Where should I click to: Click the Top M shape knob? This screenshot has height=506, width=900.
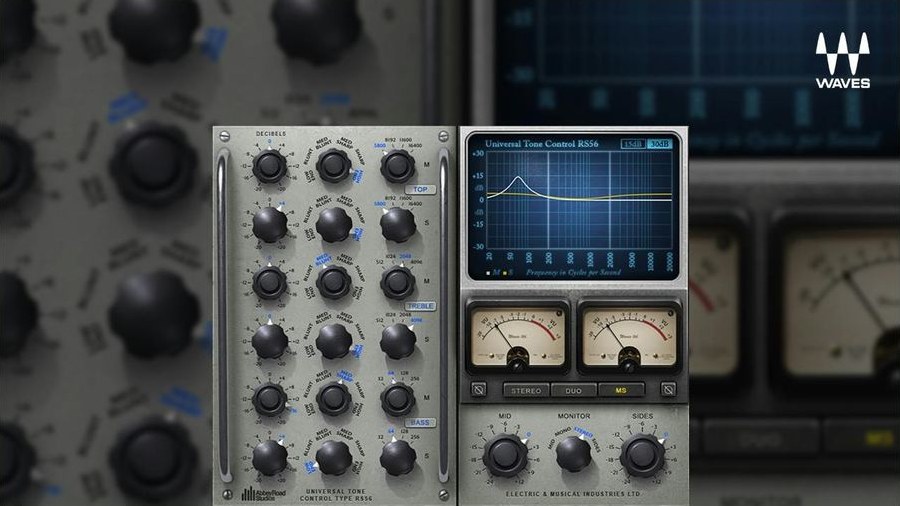334,166
